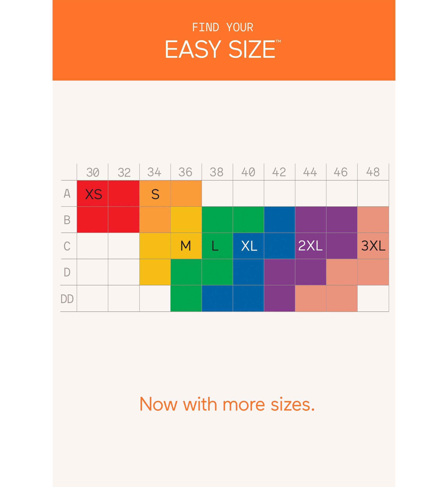This screenshot has width=448, height=487.
Task: Select the orange S size cell
Action: (155, 194)
